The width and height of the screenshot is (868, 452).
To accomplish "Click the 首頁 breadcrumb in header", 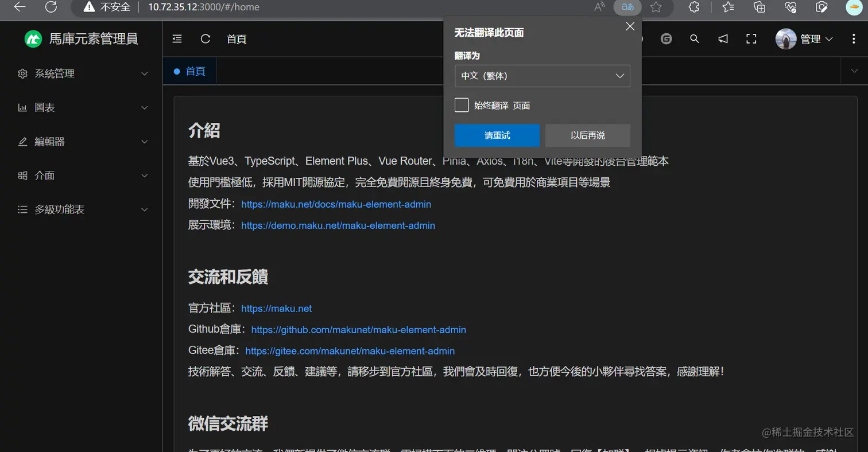I will pos(237,39).
